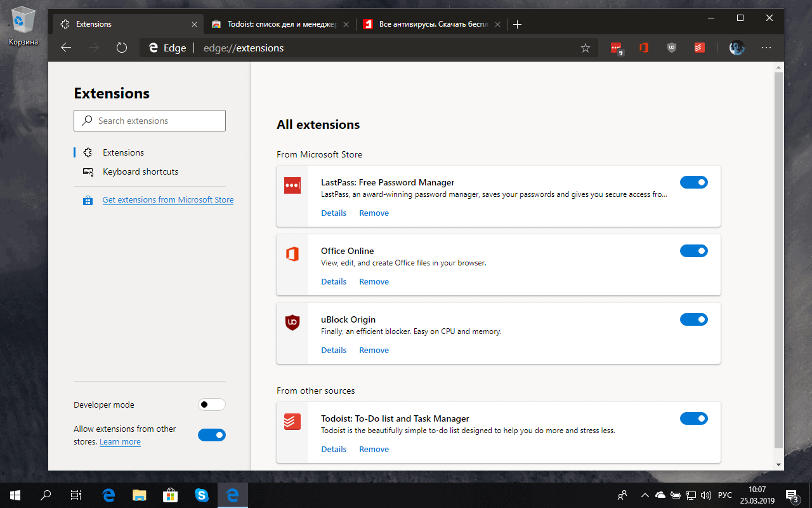The image size is (812, 508).
Task: Switch to the Todoist browser tab
Action: pos(279,24)
